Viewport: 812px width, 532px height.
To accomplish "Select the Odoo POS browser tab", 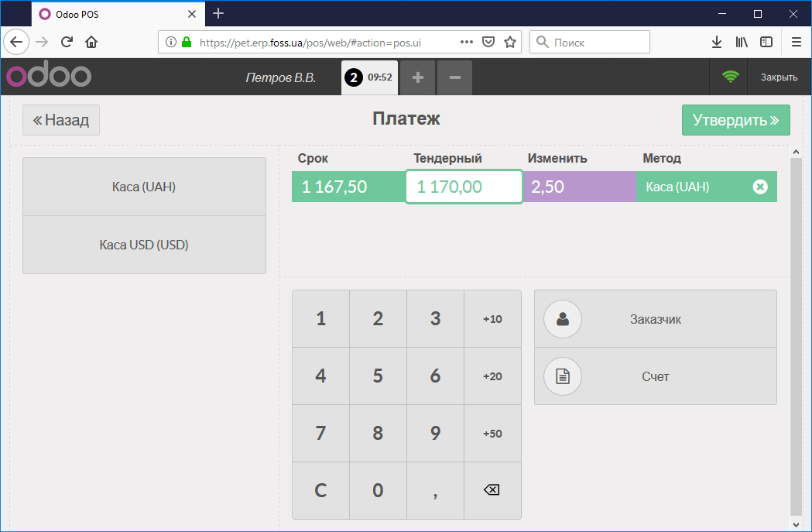I will [x=118, y=14].
